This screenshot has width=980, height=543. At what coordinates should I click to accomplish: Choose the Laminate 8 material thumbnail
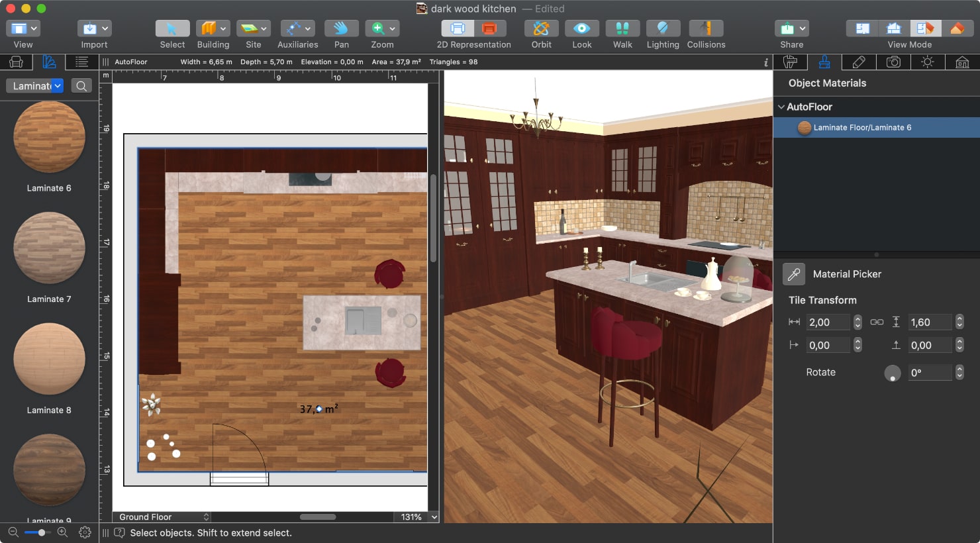point(49,359)
